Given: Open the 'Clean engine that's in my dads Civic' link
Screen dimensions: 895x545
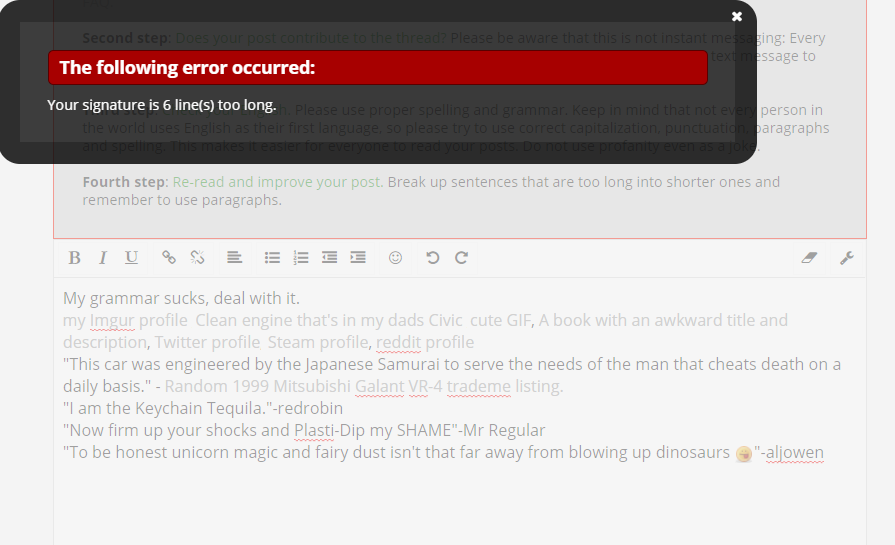Looking at the screenshot, I should coord(329,320).
